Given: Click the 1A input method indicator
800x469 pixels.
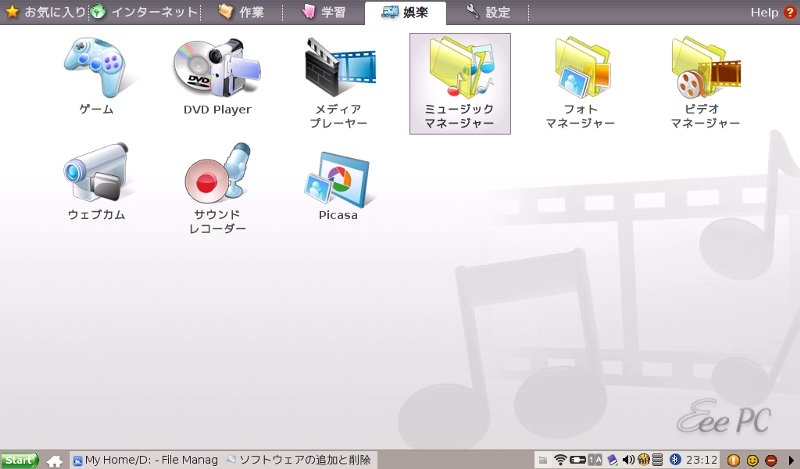Looking at the screenshot, I should click(595, 460).
